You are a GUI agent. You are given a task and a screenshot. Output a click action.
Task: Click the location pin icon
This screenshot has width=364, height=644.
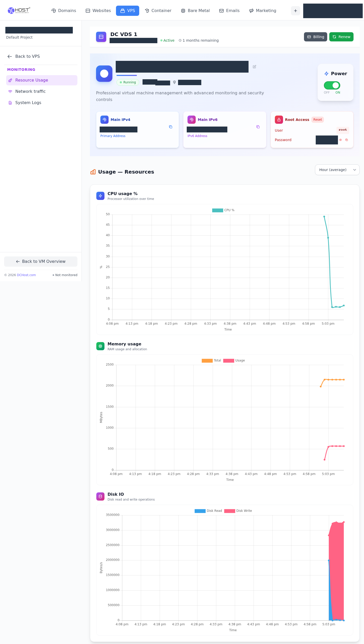pyautogui.click(x=174, y=82)
